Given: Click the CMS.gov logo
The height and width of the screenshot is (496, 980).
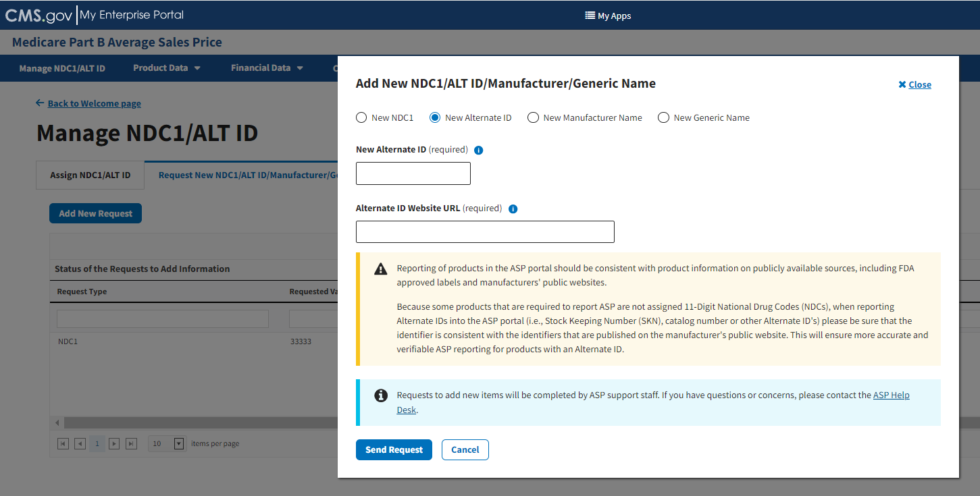Looking at the screenshot, I should (x=38, y=15).
